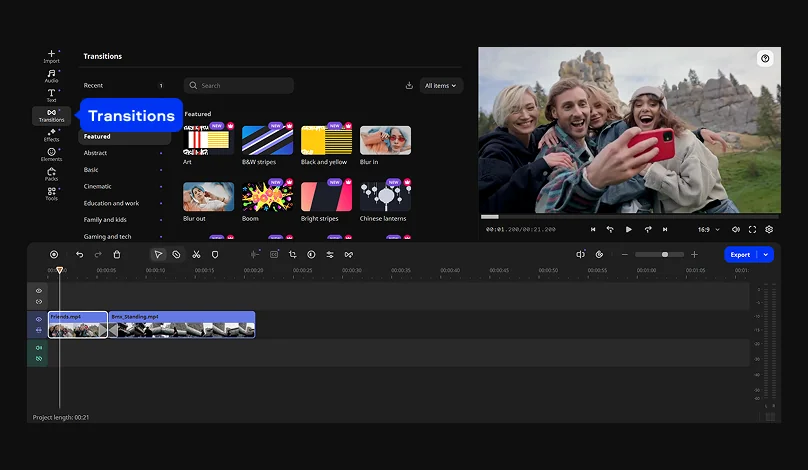Click the crop tool in timeline toolbar
Viewport: 808px width, 470px height.
point(292,255)
